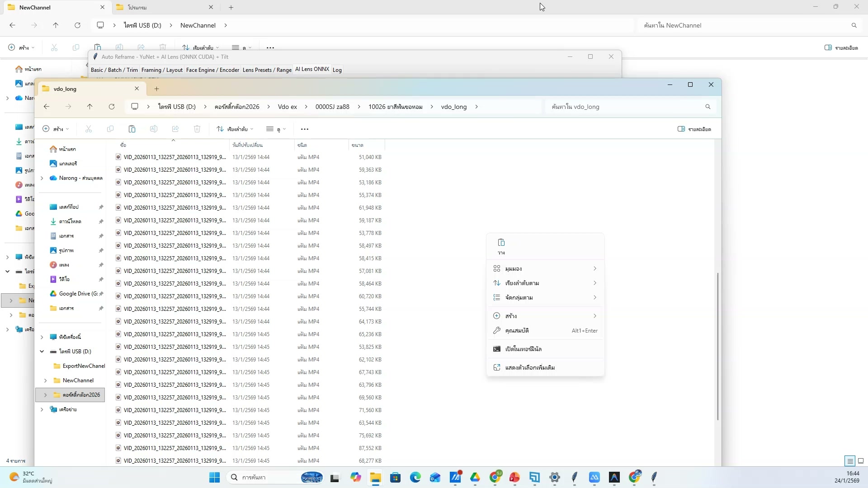This screenshot has height=488, width=868.
Task: Click inside the ค้นหาใน vdo_long search box
Action: pos(628,107)
